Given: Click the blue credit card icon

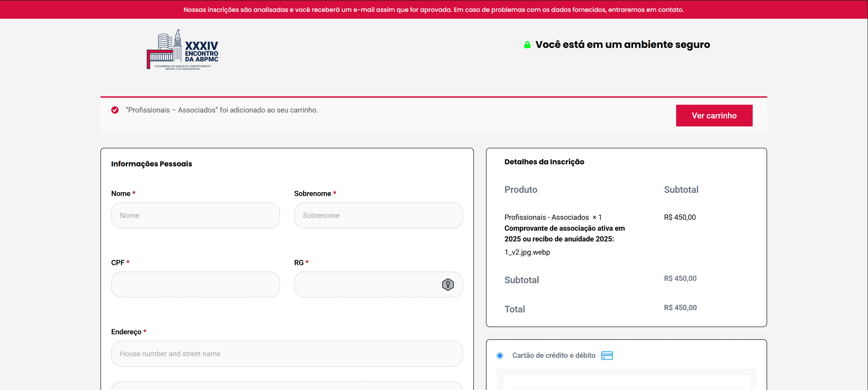Looking at the screenshot, I should click(x=607, y=355).
